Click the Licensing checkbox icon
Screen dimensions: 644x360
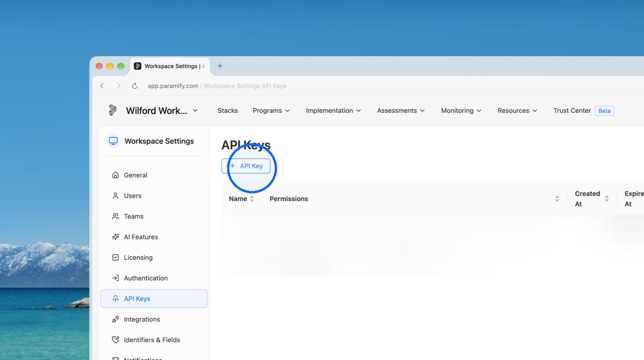pyautogui.click(x=116, y=257)
